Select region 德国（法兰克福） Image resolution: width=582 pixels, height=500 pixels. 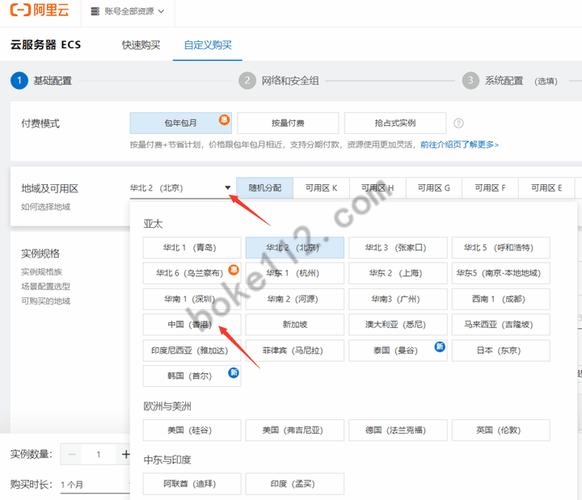[398, 430]
